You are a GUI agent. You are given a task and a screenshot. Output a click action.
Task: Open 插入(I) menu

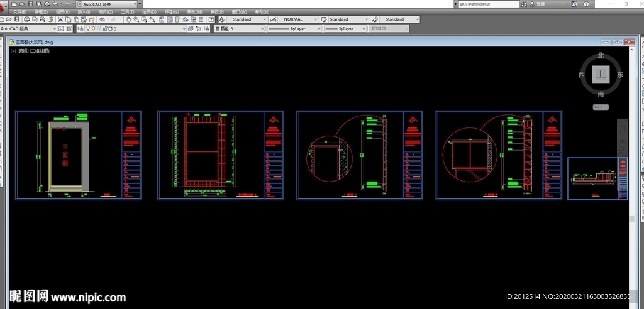84,12
